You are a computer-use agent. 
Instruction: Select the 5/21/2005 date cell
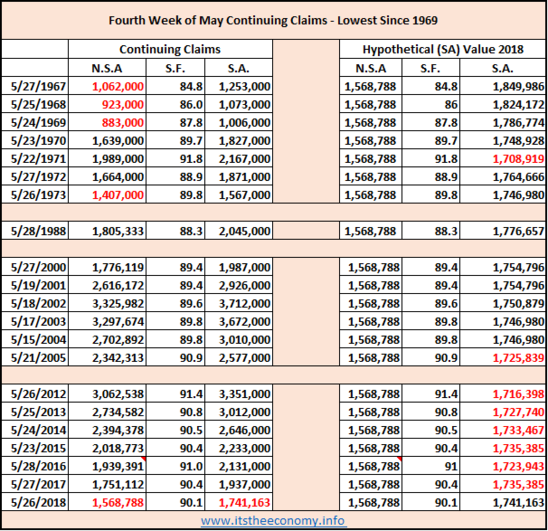35,358
